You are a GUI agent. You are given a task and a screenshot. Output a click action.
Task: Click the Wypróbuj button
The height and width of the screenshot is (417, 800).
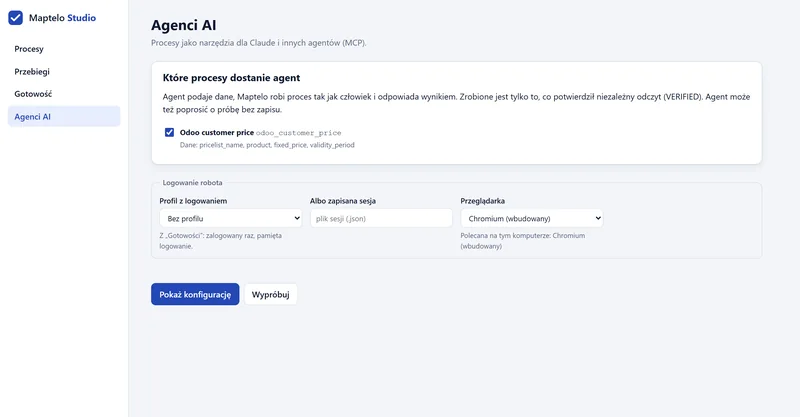270,295
